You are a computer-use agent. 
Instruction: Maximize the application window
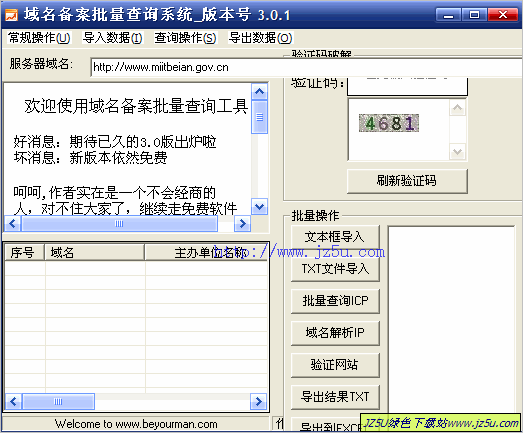tap(474, 15)
